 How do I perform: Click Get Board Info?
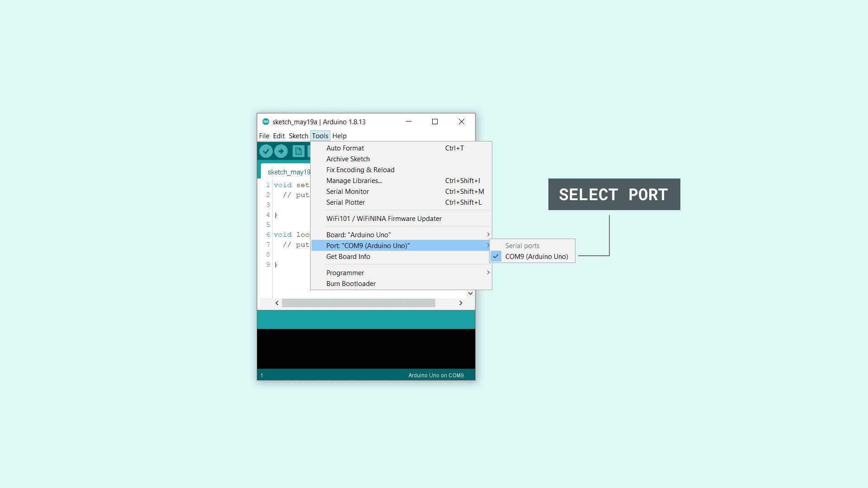click(348, 257)
